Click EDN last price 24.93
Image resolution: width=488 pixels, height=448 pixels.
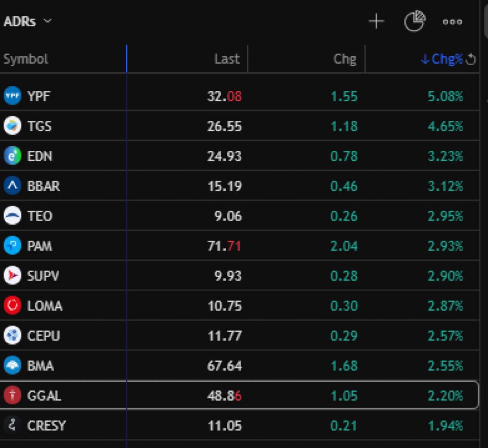point(225,156)
